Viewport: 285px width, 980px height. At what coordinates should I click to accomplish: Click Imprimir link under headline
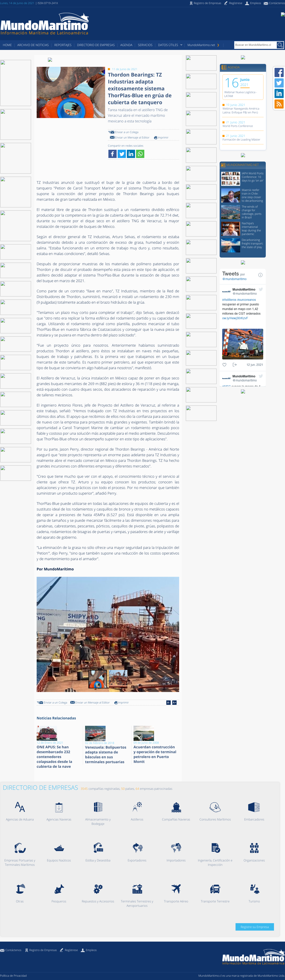[161, 137]
